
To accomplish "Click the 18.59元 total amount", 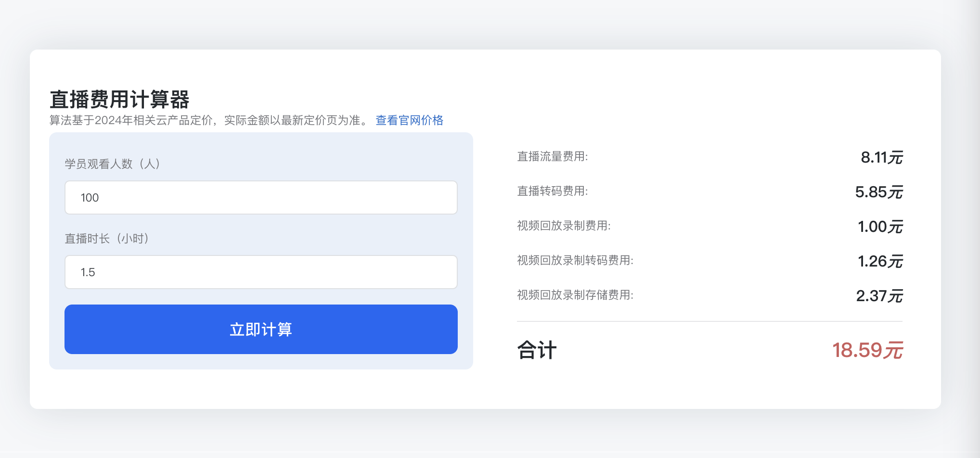I will pos(867,350).
